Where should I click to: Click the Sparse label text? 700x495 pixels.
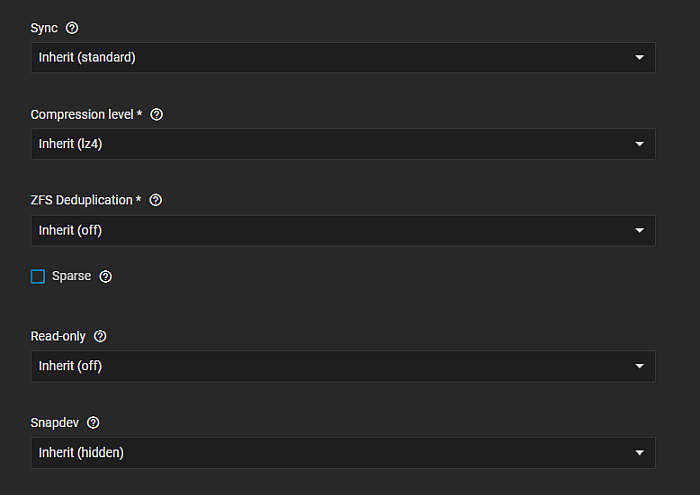71,277
